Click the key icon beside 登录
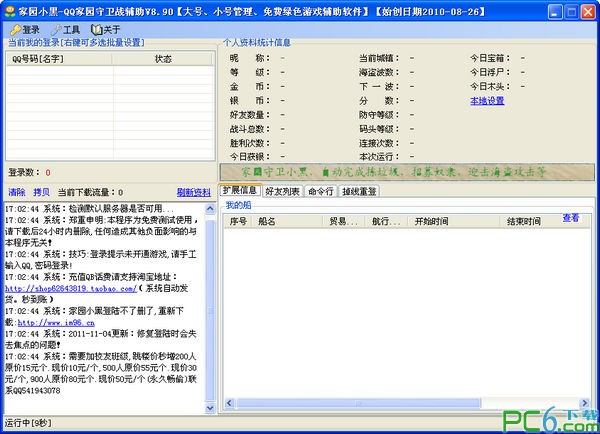The image size is (600, 434). [x=16, y=29]
